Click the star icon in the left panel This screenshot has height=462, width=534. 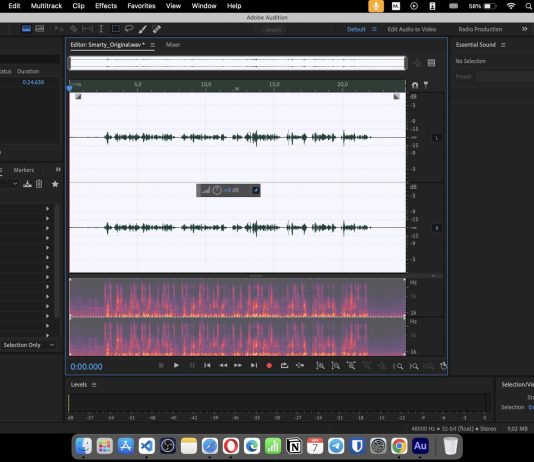point(55,184)
